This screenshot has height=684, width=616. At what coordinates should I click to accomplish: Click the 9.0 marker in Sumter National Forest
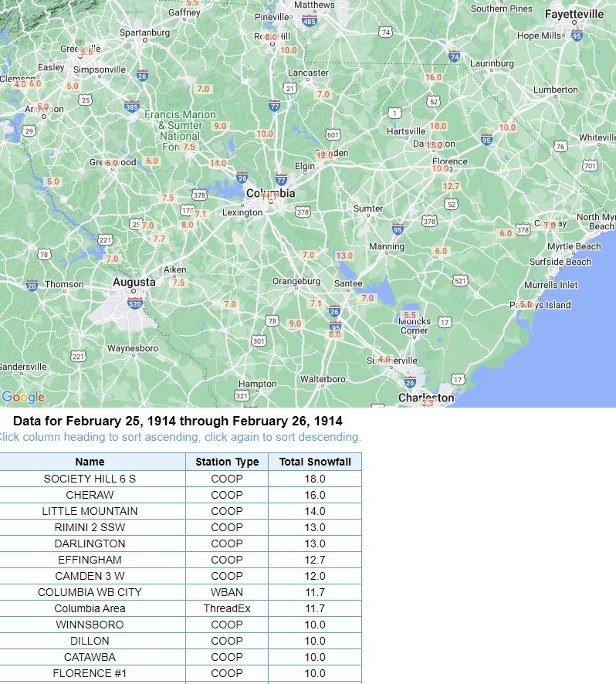(x=220, y=126)
